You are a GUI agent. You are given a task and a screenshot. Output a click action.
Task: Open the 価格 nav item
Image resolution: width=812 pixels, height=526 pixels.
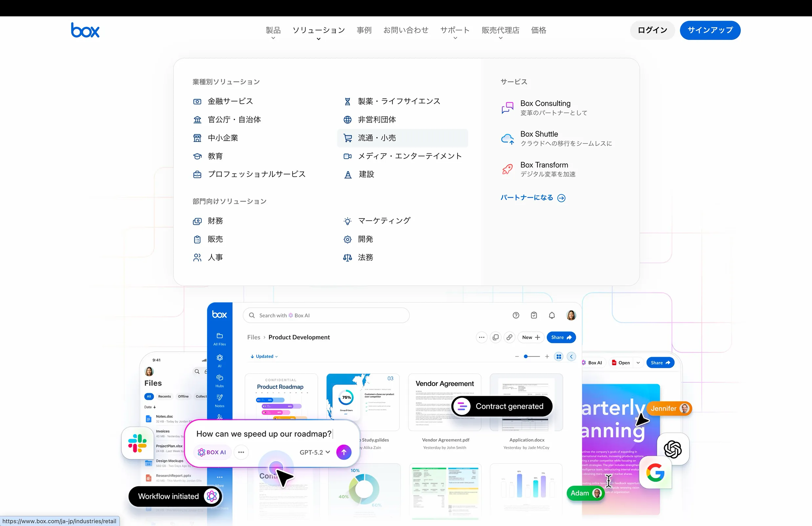tap(539, 30)
